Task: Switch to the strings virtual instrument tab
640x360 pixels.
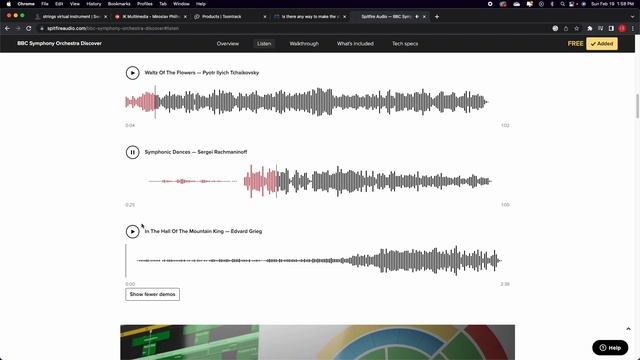Action: pos(71,17)
